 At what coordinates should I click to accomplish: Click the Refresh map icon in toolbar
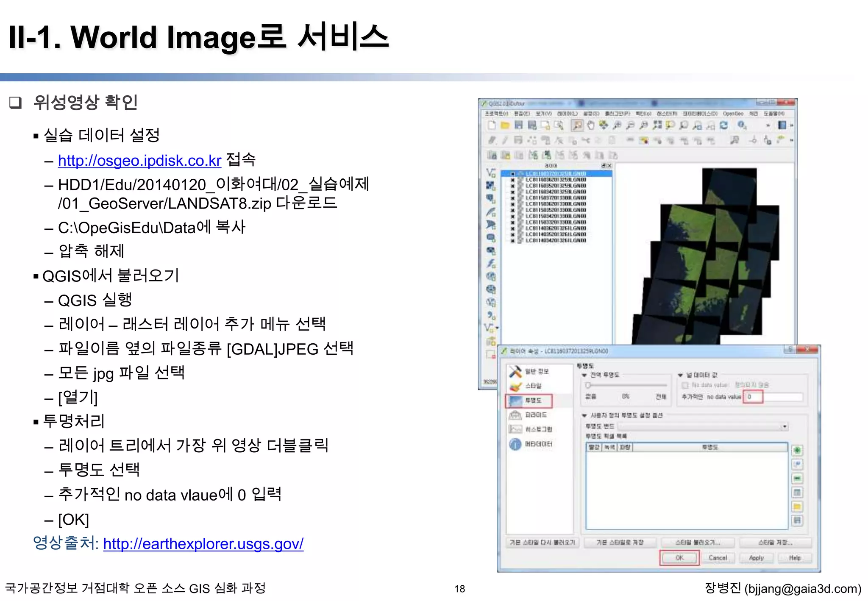pos(724,125)
